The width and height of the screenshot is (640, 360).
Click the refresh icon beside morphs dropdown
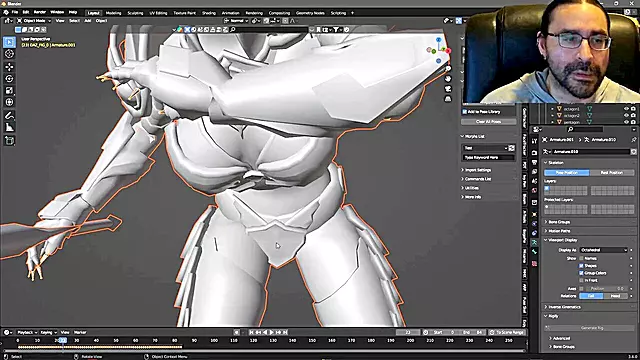tap(511, 148)
